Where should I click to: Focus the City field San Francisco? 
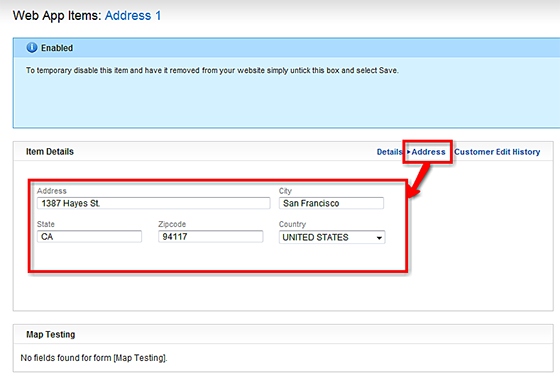pos(331,203)
